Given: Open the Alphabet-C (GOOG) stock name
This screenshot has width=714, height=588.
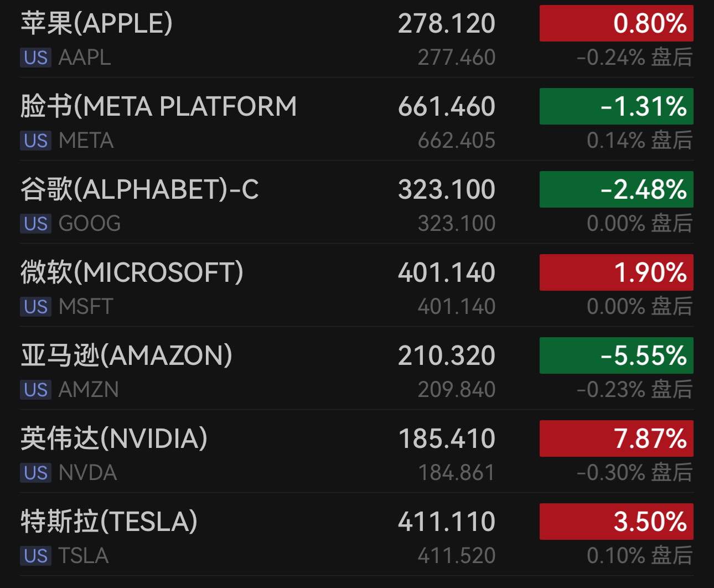Looking at the screenshot, I should 139,189.
